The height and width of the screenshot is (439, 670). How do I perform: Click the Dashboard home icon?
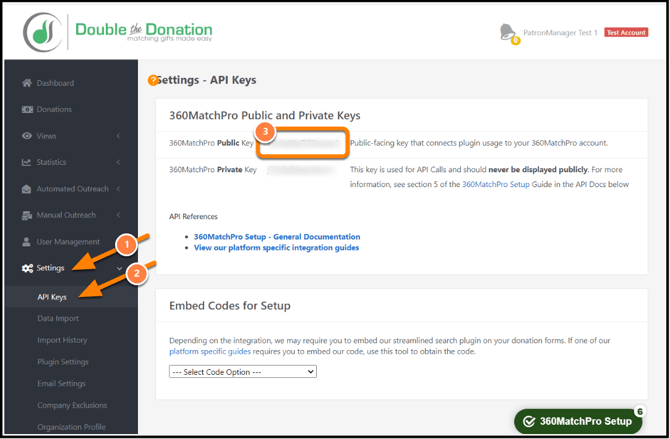27,83
